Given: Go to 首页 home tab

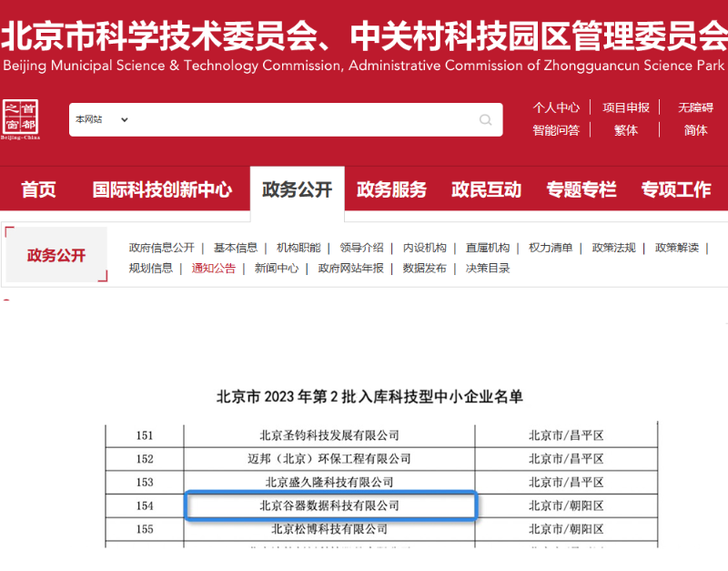Looking at the screenshot, I should (38, 189).
